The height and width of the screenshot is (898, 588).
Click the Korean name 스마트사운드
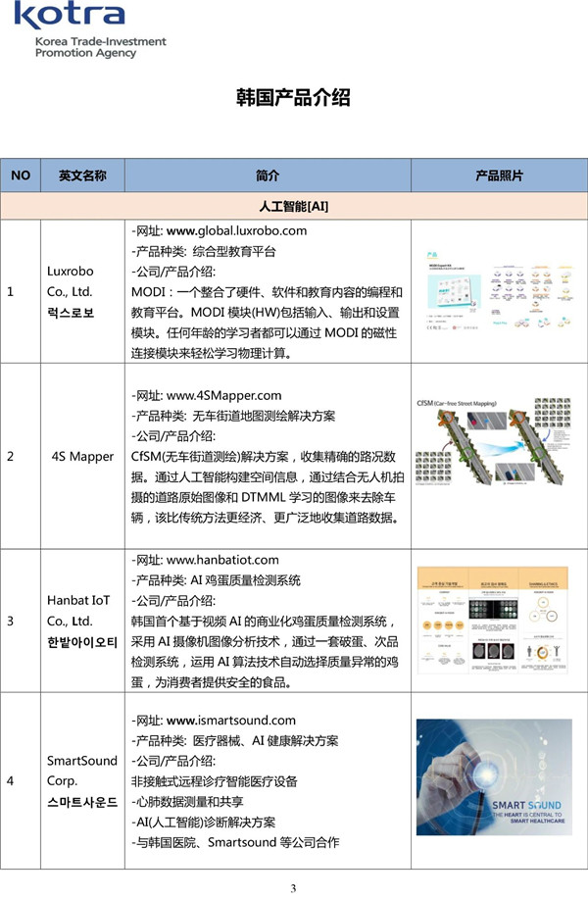(82, 802)
